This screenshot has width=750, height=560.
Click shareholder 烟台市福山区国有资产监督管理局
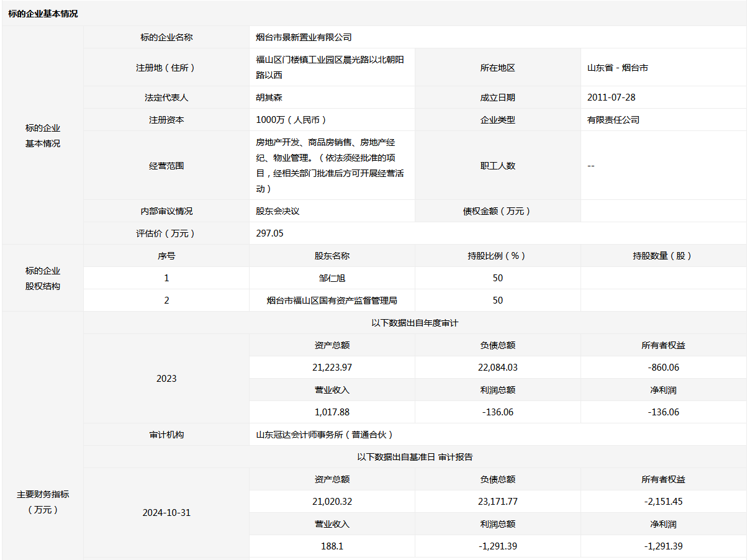click(x=332, y=300)
